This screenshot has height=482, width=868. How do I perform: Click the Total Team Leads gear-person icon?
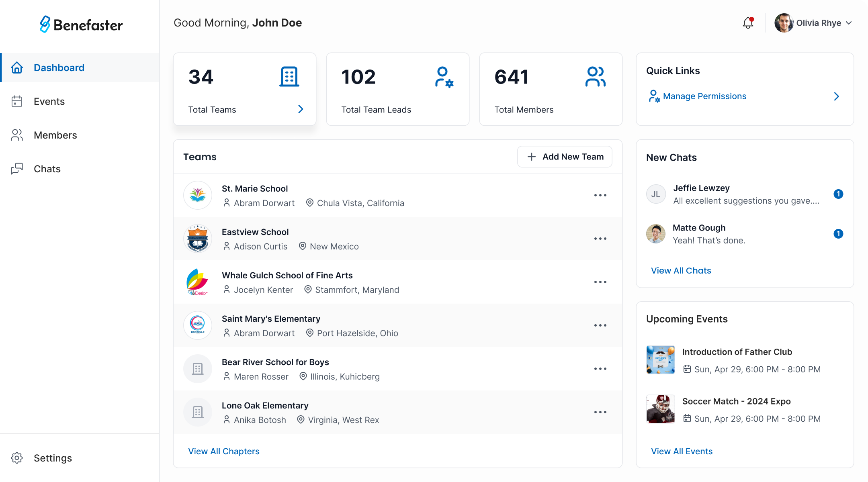click(x=444, y=77)
